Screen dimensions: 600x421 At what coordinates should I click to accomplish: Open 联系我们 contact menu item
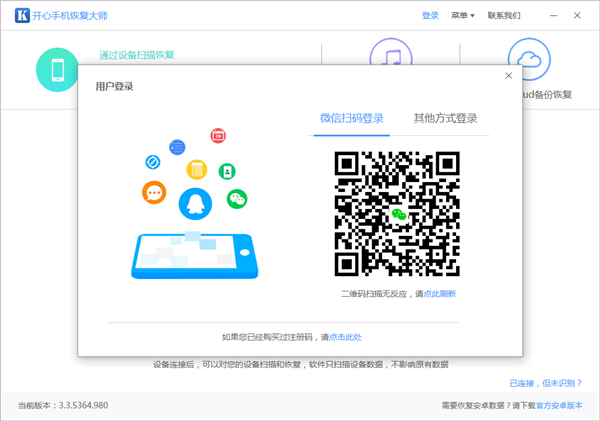[504, 16]
